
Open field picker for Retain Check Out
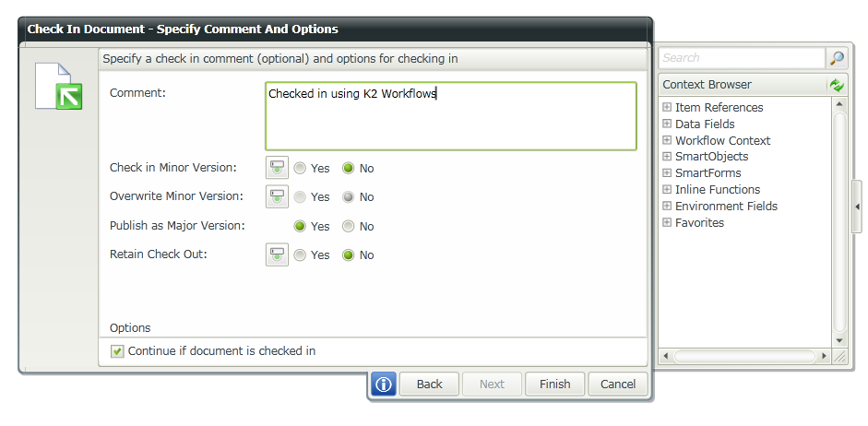pos(277,254)
